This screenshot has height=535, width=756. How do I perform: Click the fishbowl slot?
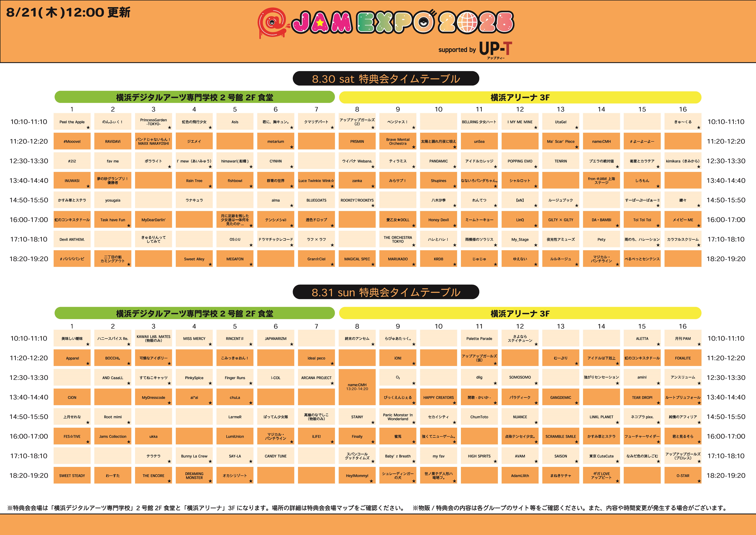[x=235, y=180]
